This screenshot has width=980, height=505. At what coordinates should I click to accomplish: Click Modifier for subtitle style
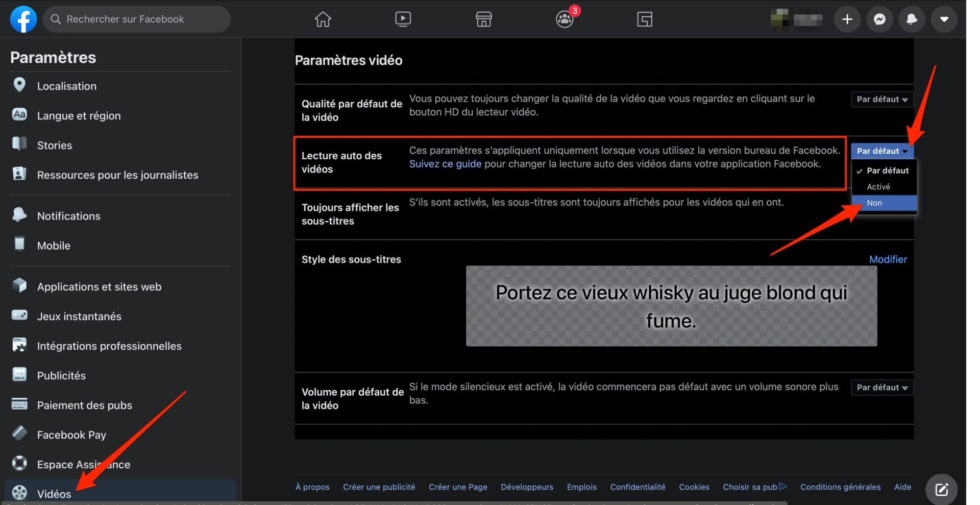[888, 259]
